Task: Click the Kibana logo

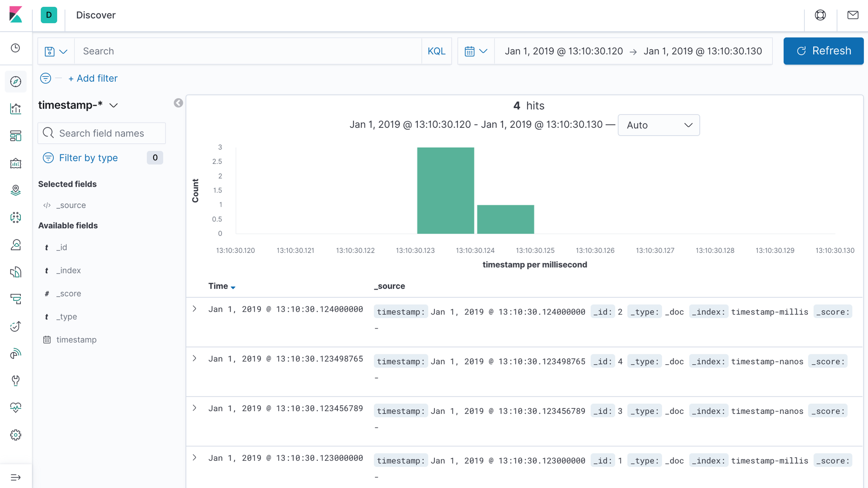Action: 16,15
